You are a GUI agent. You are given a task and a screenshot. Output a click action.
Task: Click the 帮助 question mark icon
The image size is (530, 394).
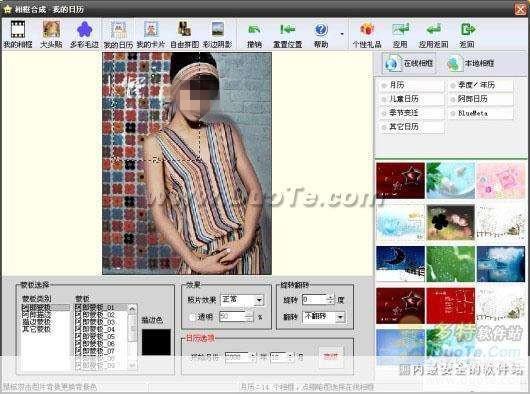click(x=321, y=34)
